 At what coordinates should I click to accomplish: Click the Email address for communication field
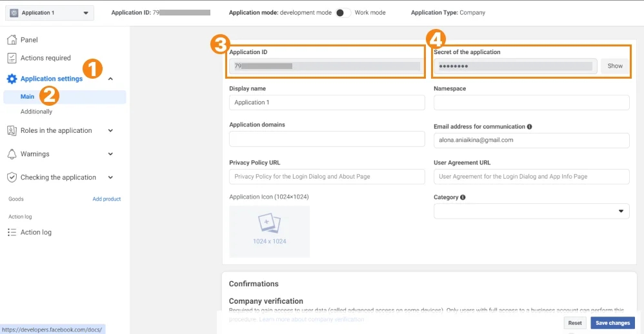pos(532,141)
